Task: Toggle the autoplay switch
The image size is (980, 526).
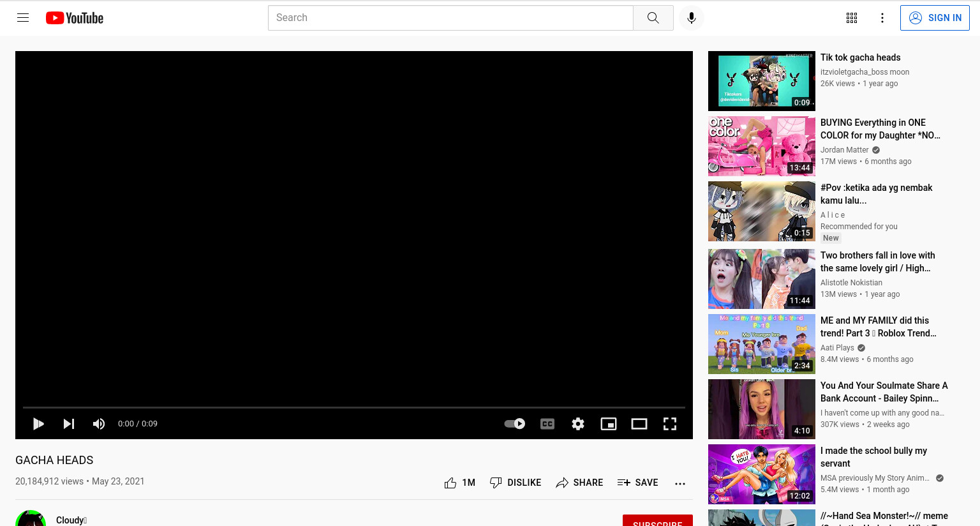Action: point(514,424)
